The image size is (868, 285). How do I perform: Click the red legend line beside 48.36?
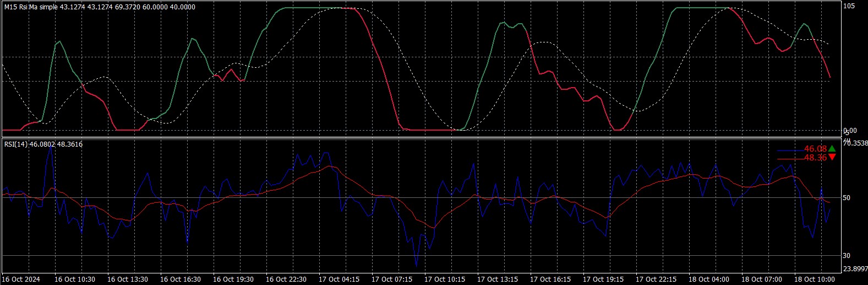pos(790,159)
